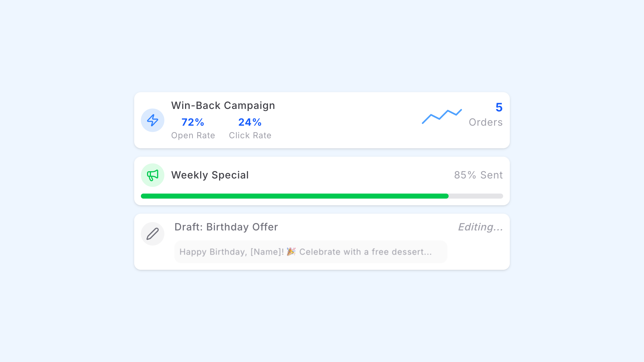Viewport: 644px width, 362px height.
Task: Click the gray pencil edit icon
Action: coord(153,234)
